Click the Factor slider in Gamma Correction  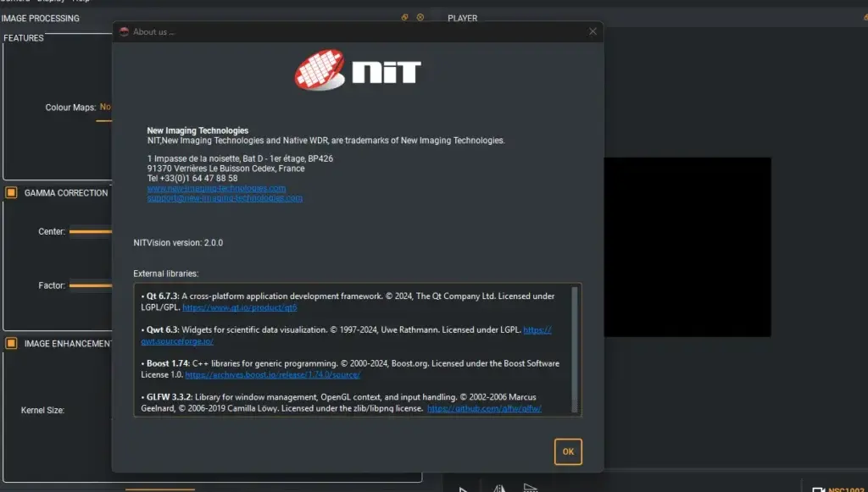91,285
